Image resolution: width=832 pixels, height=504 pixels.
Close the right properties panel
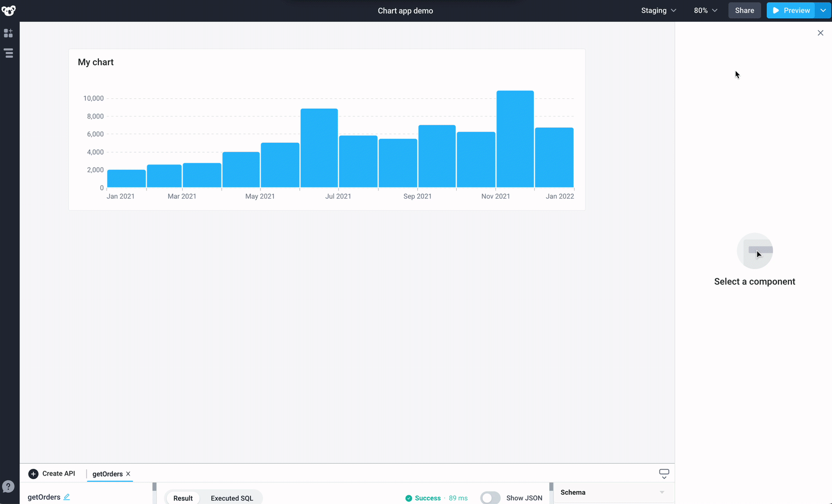coord(820,33)
